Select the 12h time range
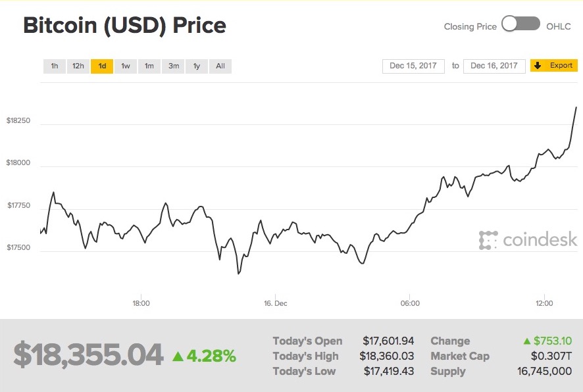 coord(78,66)
